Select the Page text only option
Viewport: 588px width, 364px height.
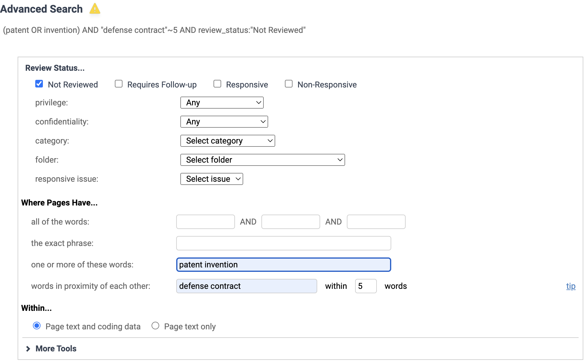coord(155,326)
